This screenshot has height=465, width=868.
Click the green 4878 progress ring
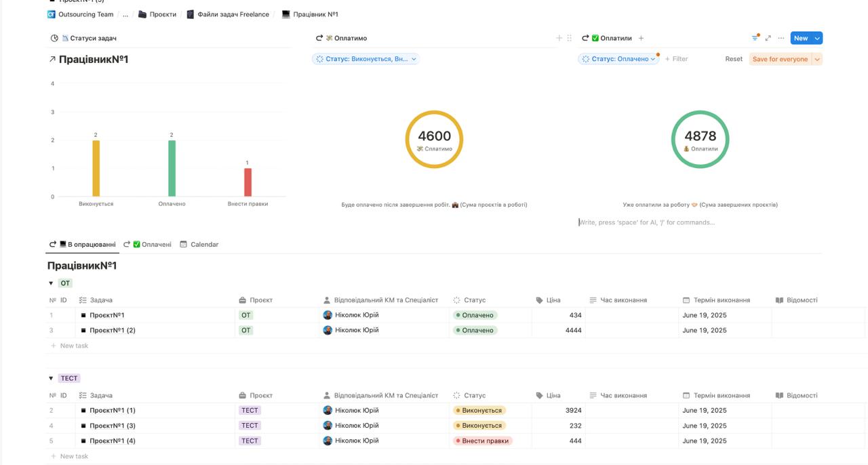701,139
